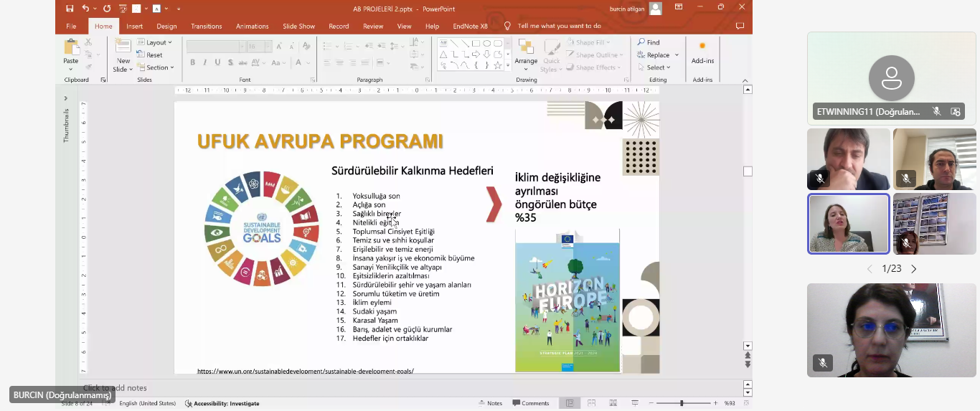
Task: Click the Paste icon
Action: coord(71,48)
